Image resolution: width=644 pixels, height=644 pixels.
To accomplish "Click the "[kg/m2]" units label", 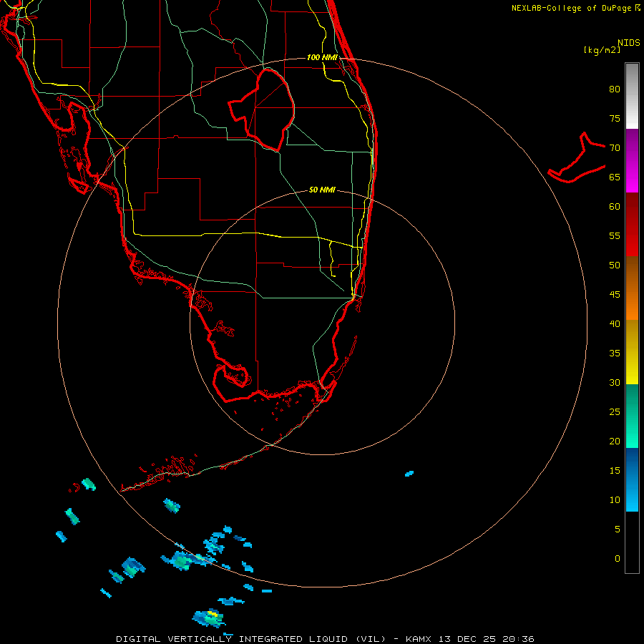I will (602, 50).
